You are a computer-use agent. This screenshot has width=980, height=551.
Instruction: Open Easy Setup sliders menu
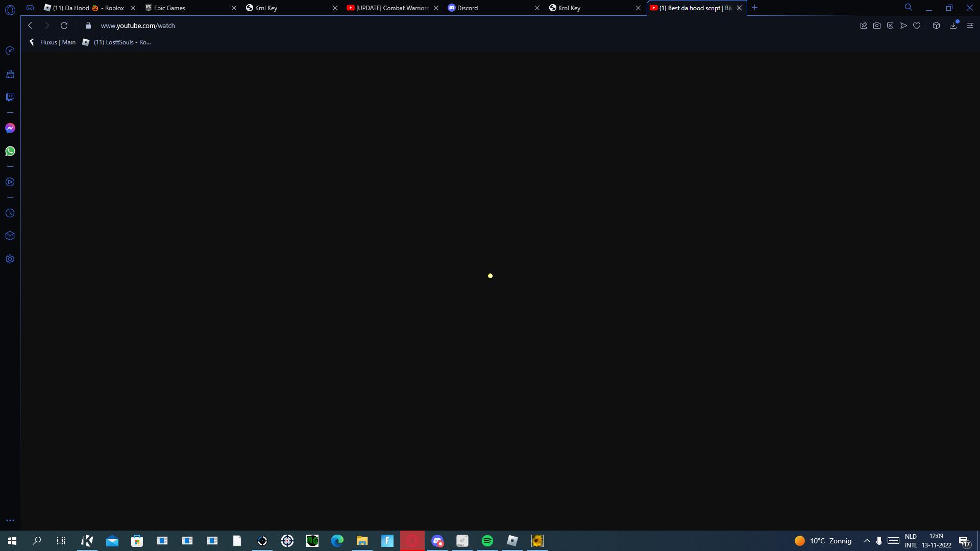pyautogui.click(x=970, y=26)
